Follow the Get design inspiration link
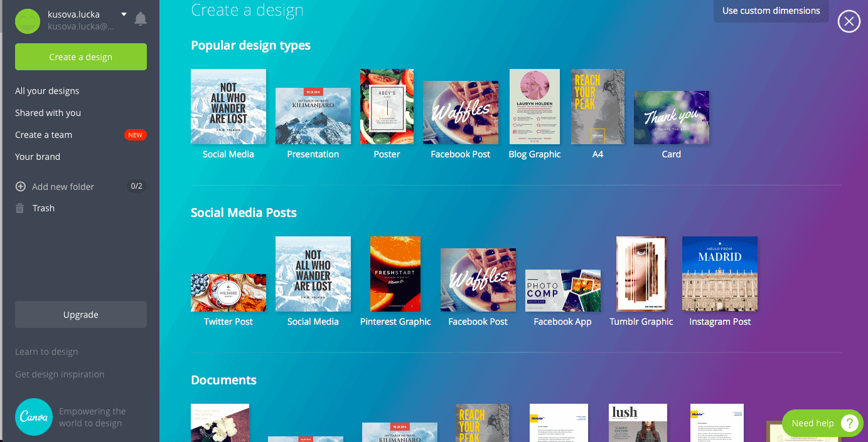The image size is (868, 442). 60,374
